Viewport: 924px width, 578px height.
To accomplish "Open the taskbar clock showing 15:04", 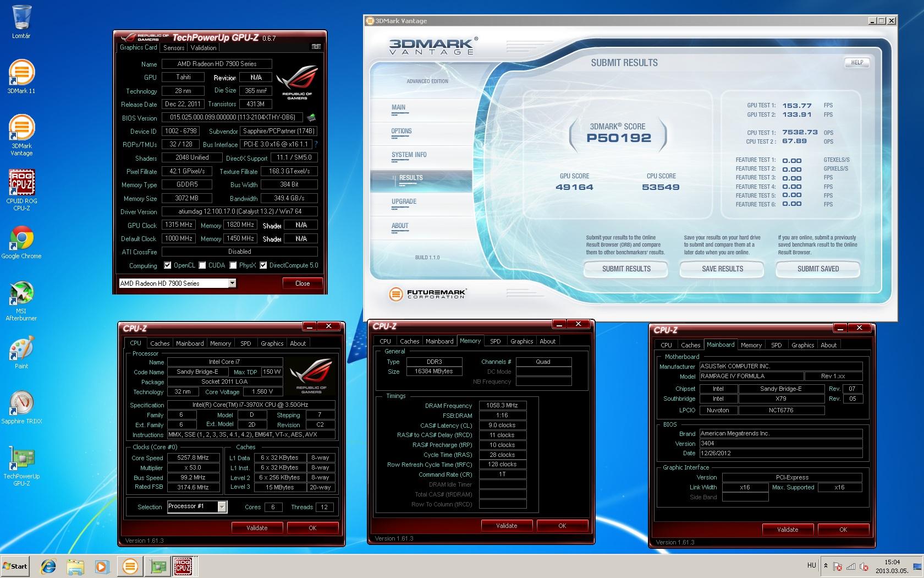I will [x=892, y=566].
